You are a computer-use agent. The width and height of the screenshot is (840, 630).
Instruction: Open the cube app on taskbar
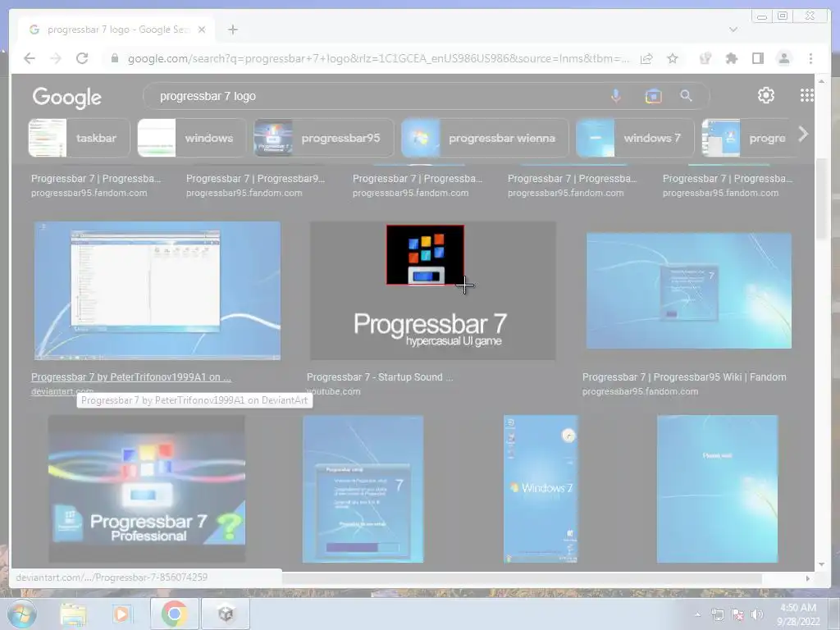[x=226, y=614]
